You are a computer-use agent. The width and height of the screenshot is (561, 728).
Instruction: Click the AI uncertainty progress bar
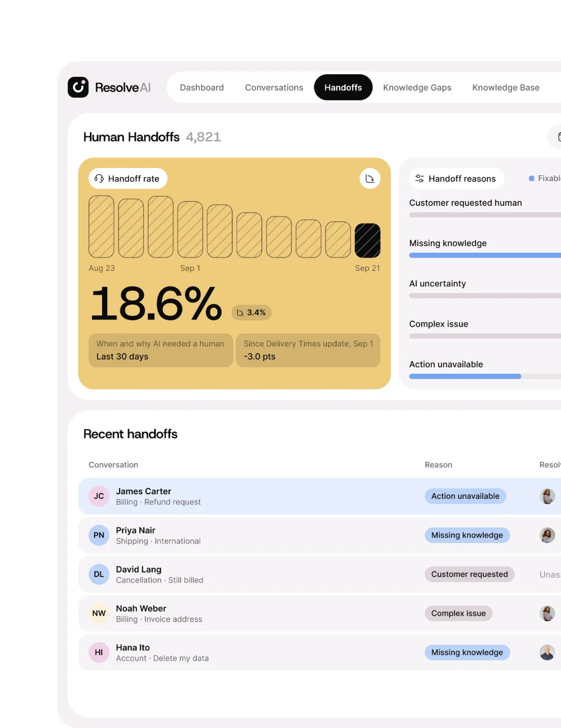point(485,296)
